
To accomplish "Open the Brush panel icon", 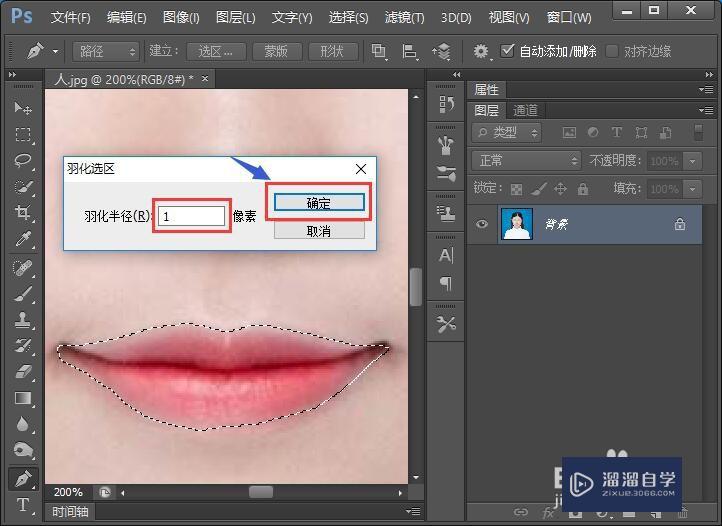I will click(446, 173).
